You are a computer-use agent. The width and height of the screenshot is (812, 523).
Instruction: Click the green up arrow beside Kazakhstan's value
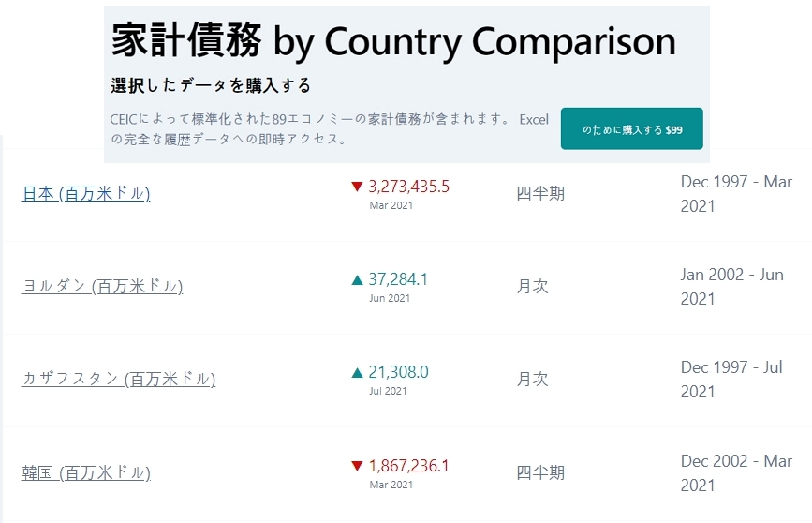point(357,372)
